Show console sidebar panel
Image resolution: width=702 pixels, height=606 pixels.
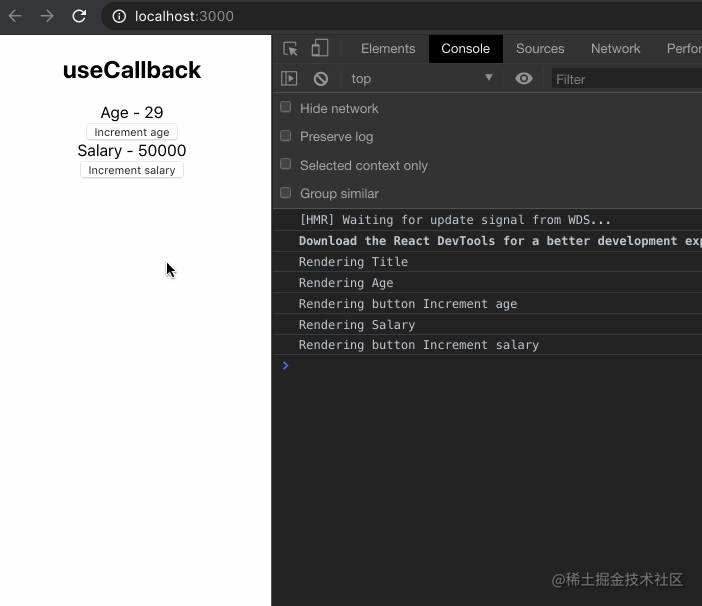(289, 79)
